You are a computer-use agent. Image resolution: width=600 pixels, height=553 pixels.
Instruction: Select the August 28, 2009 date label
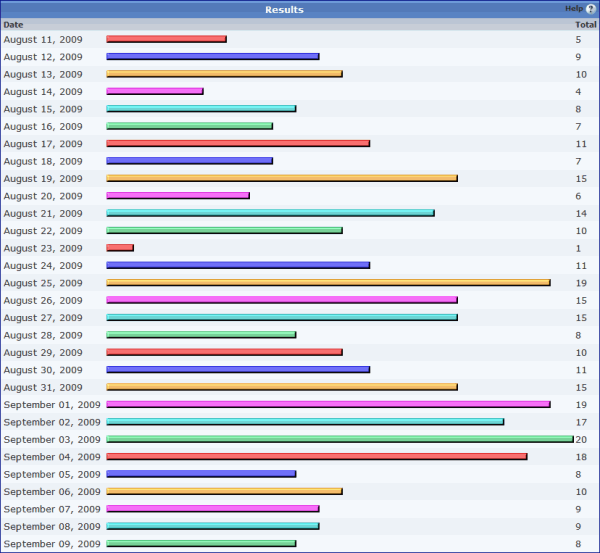pyautogui.click(x=43, y=336)
